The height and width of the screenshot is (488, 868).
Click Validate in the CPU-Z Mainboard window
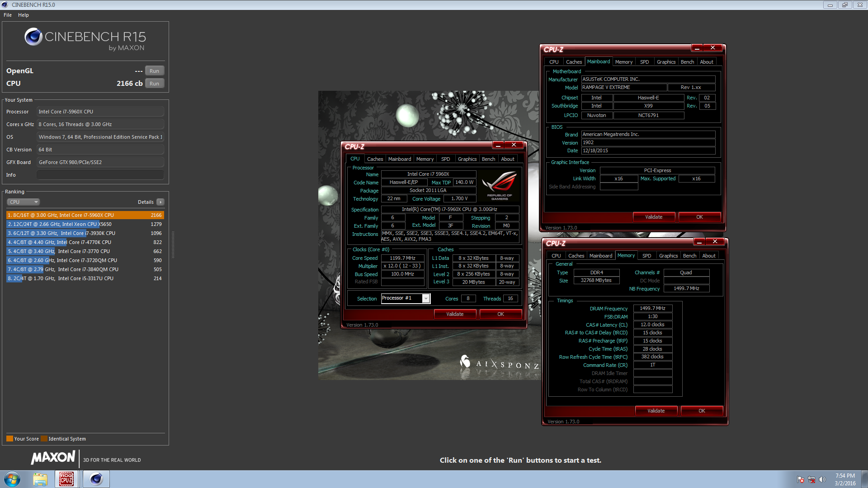tap(654, 217)
